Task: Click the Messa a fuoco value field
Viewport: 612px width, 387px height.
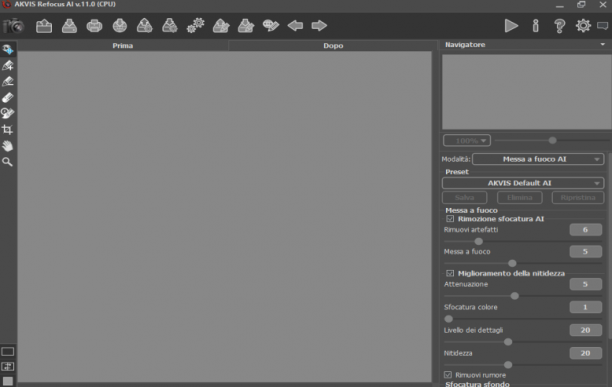Action: [x=585, y=252]
